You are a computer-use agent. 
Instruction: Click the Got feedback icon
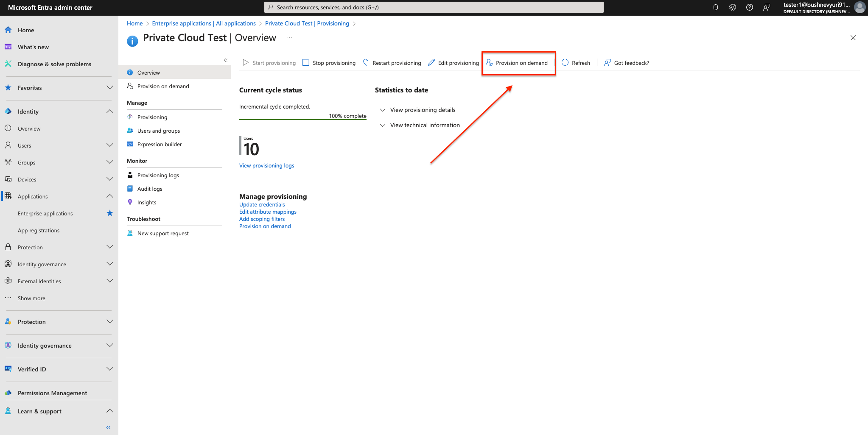608,63
